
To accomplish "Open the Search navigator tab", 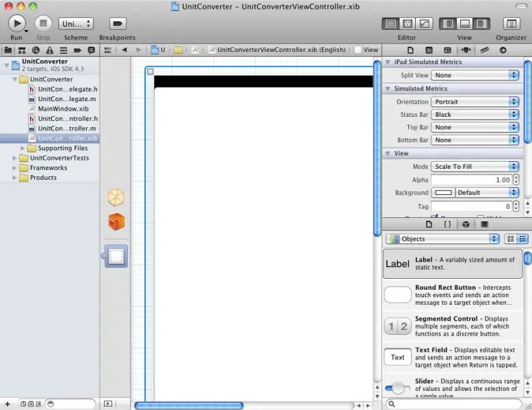I will click(x=34, y=50).
